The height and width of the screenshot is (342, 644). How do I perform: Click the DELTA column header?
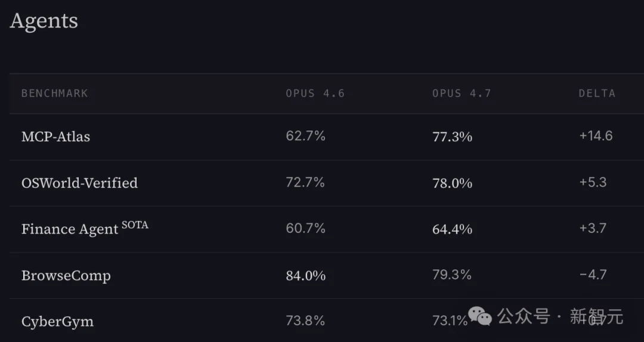[597, 94]
